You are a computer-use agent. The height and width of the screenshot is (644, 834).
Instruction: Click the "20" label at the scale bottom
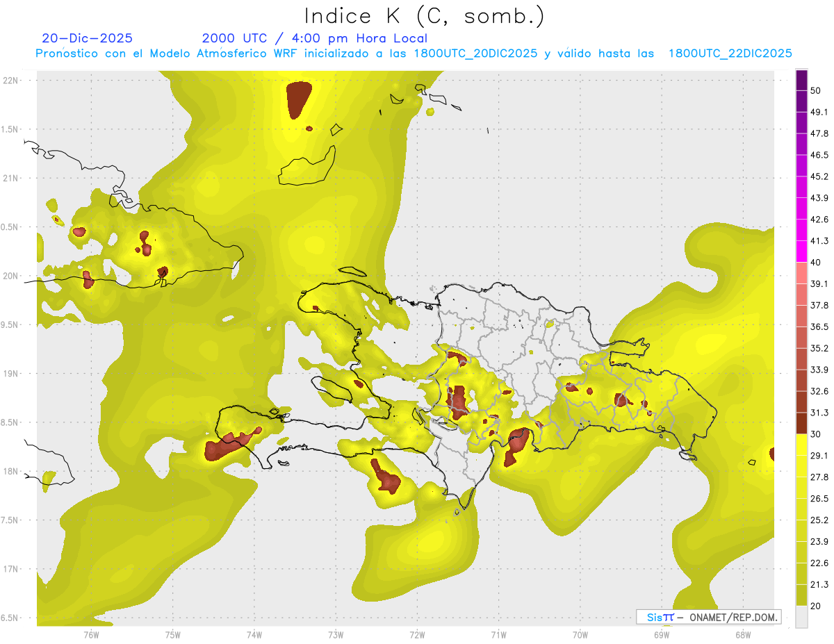pos(817,606)
